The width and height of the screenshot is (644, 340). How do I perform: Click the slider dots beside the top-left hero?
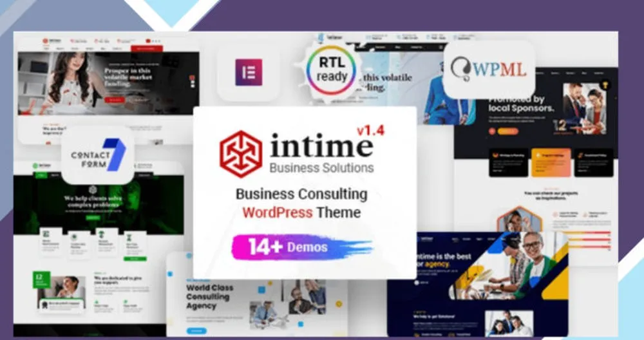(191, 82)
